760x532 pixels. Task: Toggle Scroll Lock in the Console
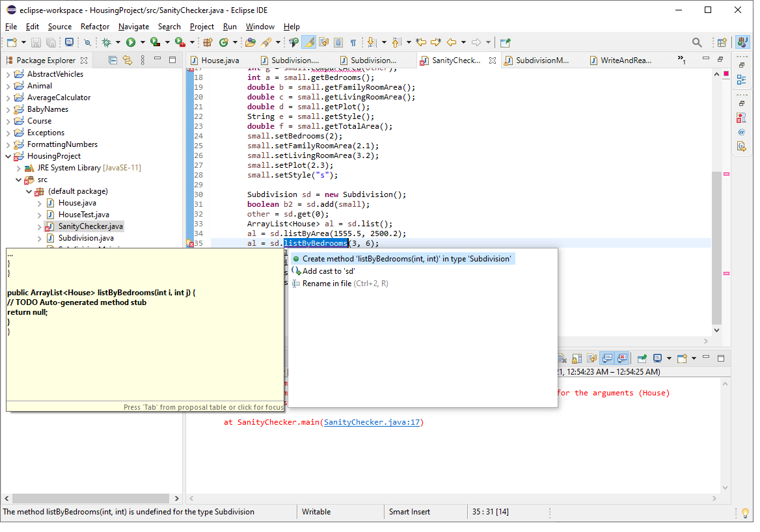click(x=577, y=358)
